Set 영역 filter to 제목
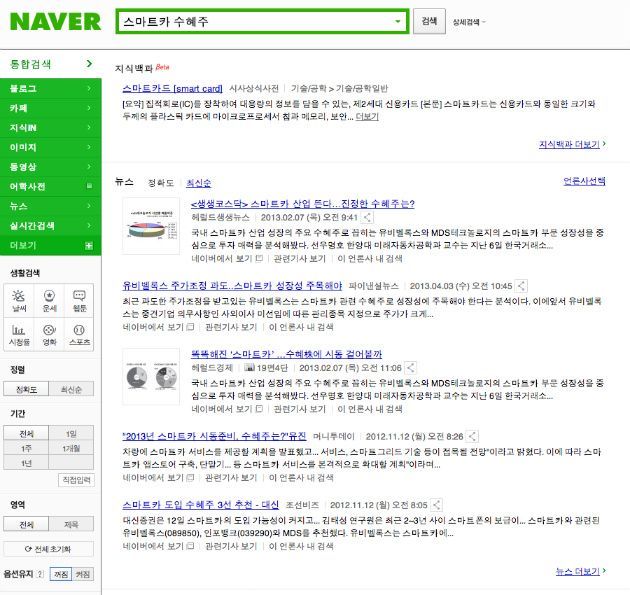This screenshot has height=595, width=630. click(x=71, y=524)
